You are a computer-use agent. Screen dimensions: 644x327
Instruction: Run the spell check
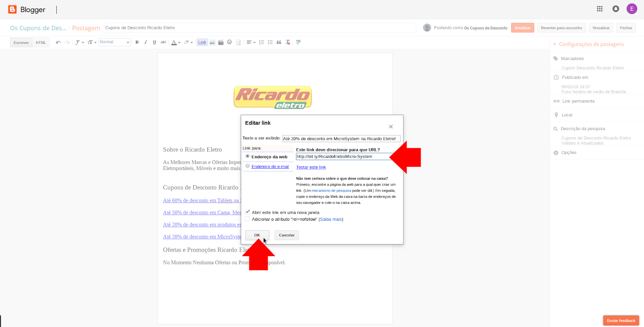(298, 42)
